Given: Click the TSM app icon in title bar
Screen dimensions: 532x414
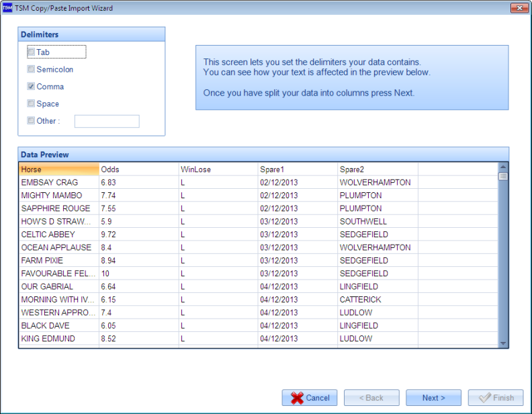Looking at the screenshot, I should coord(7,8).
